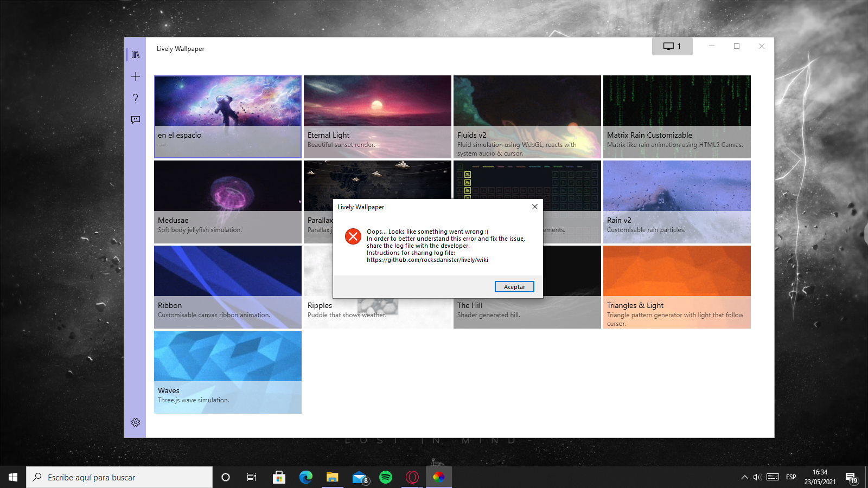Open File Explorer from the taskbar

point(332,477)
